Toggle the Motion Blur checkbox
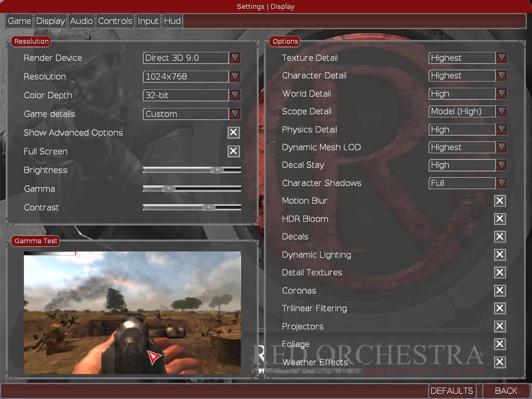 500,201
